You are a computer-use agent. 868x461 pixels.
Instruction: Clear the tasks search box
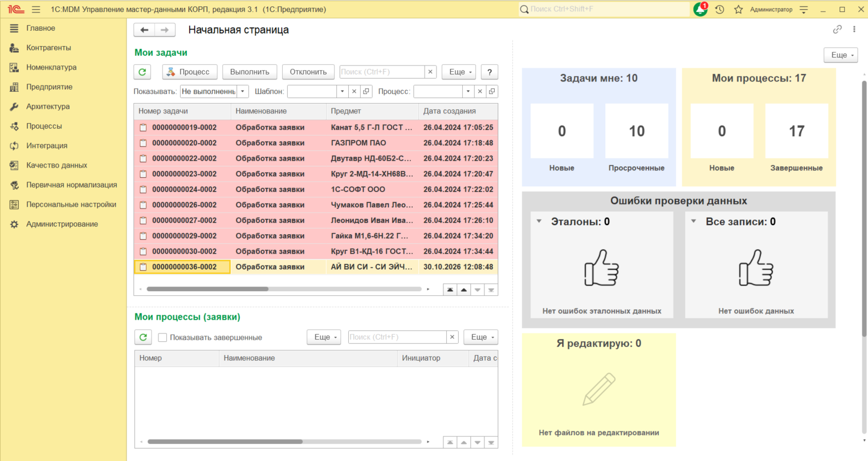point(431,72)
